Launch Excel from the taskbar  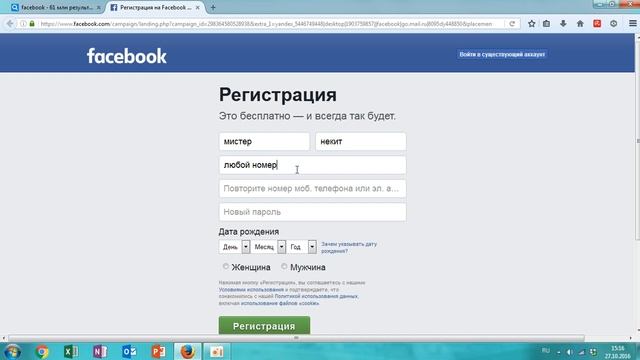71,351
